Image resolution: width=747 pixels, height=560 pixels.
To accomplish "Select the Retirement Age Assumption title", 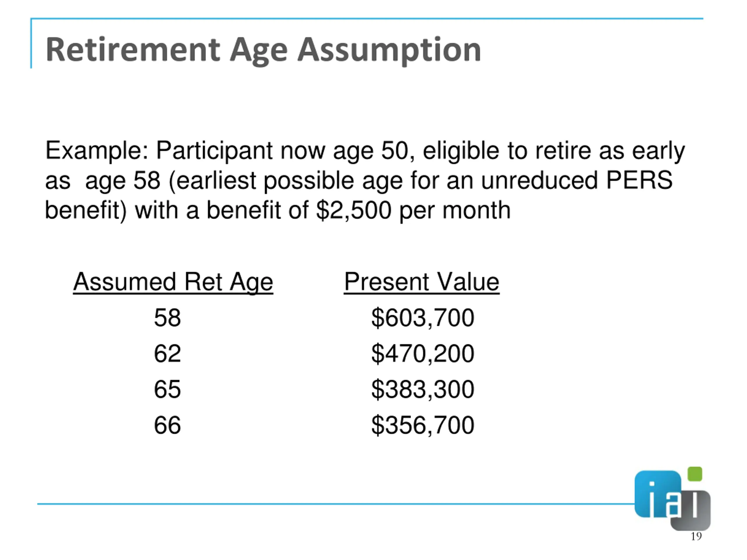I will tap(263, 50).
